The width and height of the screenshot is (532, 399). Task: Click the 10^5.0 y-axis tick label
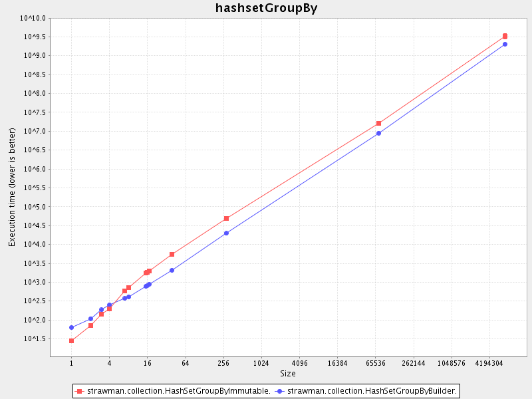click(x=35, y=207)
